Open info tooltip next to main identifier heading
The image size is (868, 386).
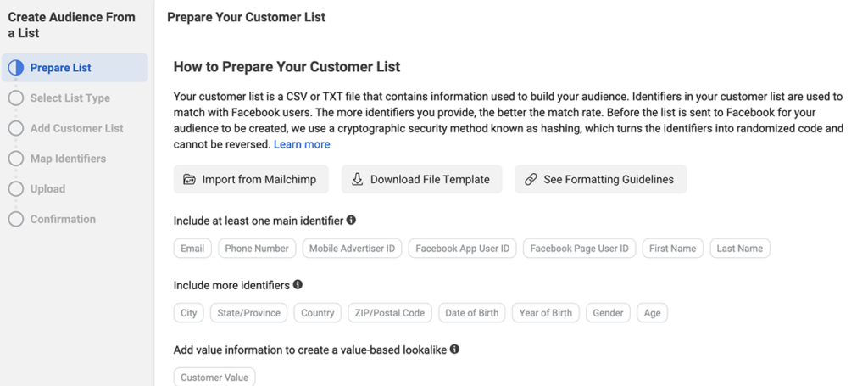point(351,220)
